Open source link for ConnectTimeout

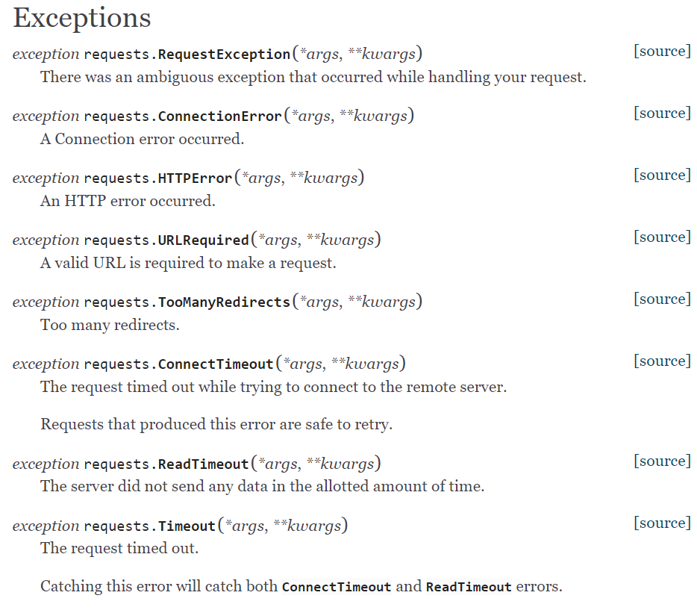[x=663, y=361]
